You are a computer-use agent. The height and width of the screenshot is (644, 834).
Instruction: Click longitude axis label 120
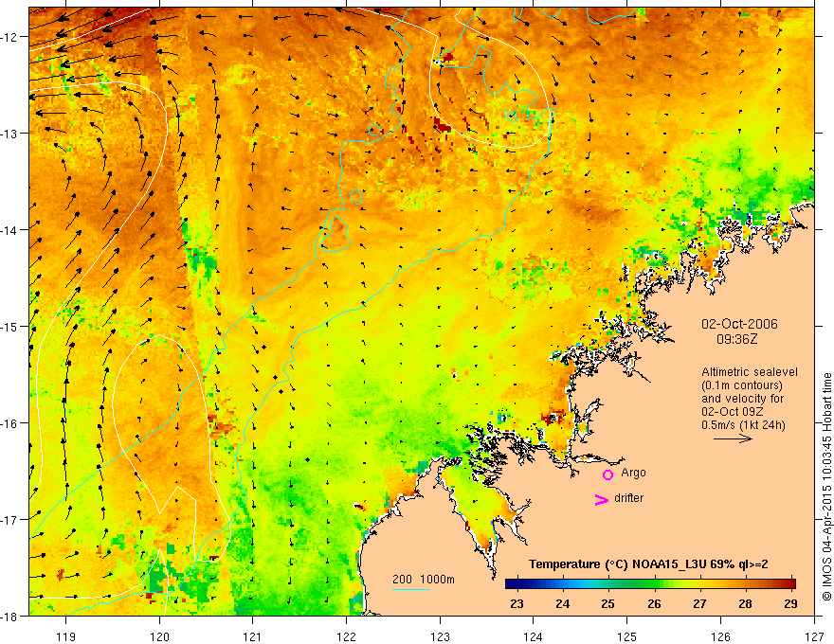(x=159, y=636)
